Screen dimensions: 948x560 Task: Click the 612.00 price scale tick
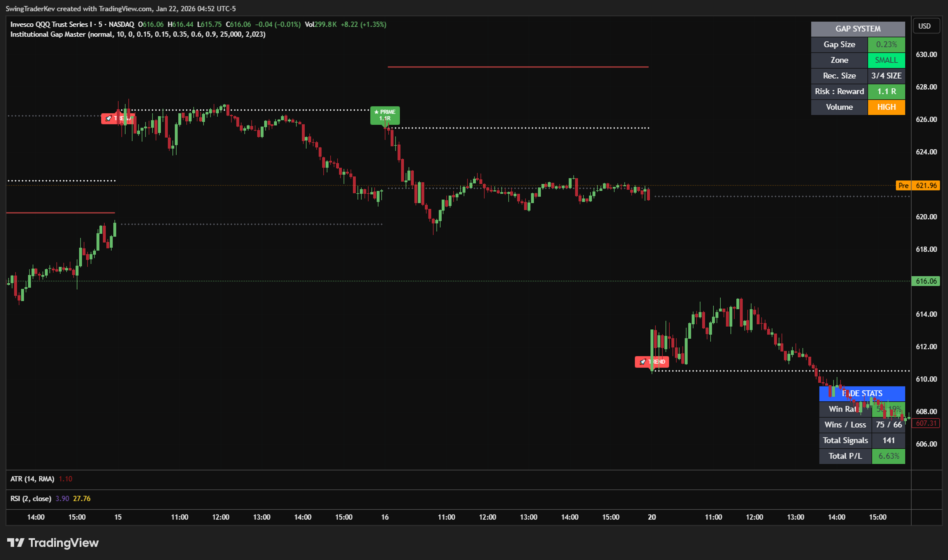point(926,346)
